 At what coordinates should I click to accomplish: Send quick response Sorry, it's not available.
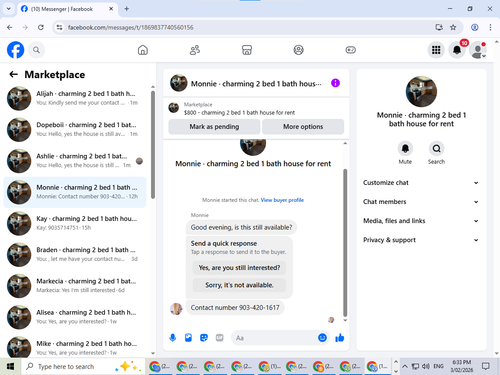pos(239,285)
